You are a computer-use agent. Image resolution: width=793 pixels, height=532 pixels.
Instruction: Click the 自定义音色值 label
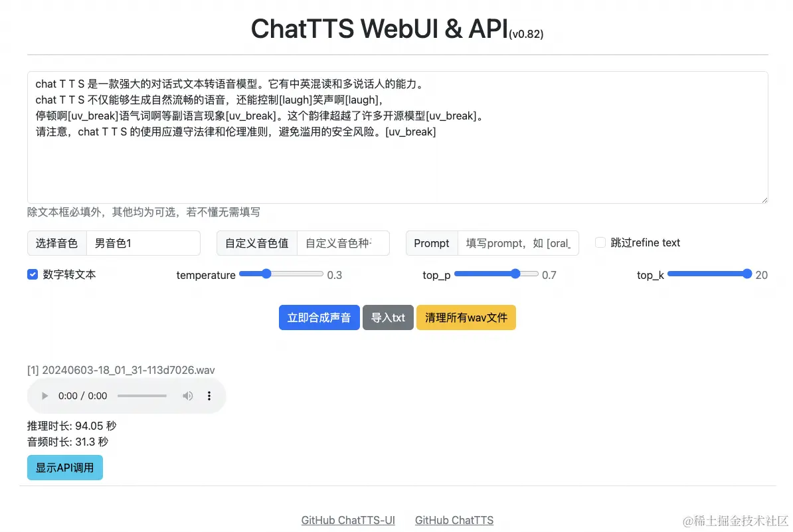[x=257, y=243]
